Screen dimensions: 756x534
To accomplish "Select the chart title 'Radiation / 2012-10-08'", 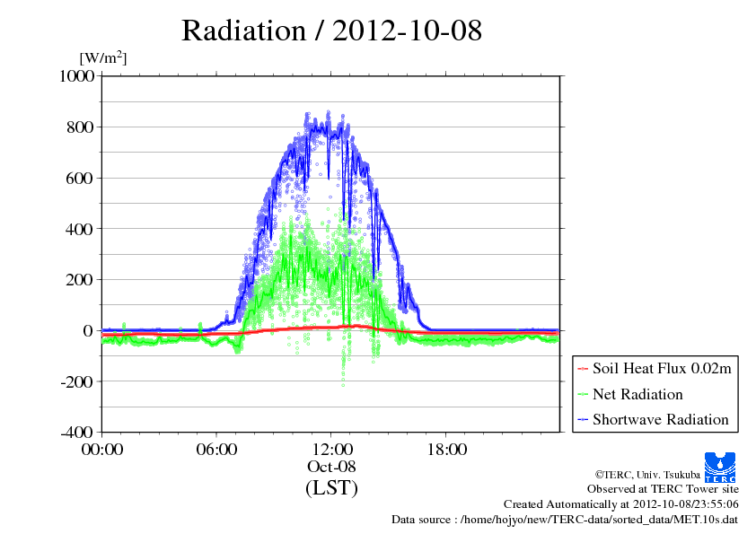I will click(331, 31).
